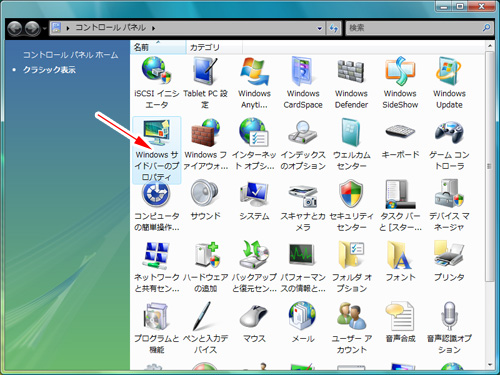Open システム icon
The width and height of the screenshot is (500, 375).
coord(254,194)
